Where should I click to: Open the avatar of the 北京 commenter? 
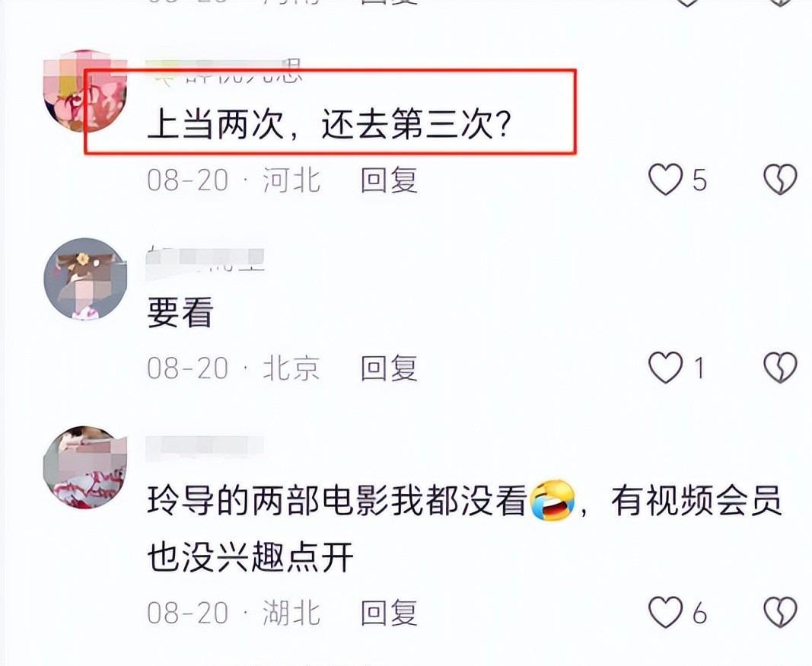coord(85,279)
